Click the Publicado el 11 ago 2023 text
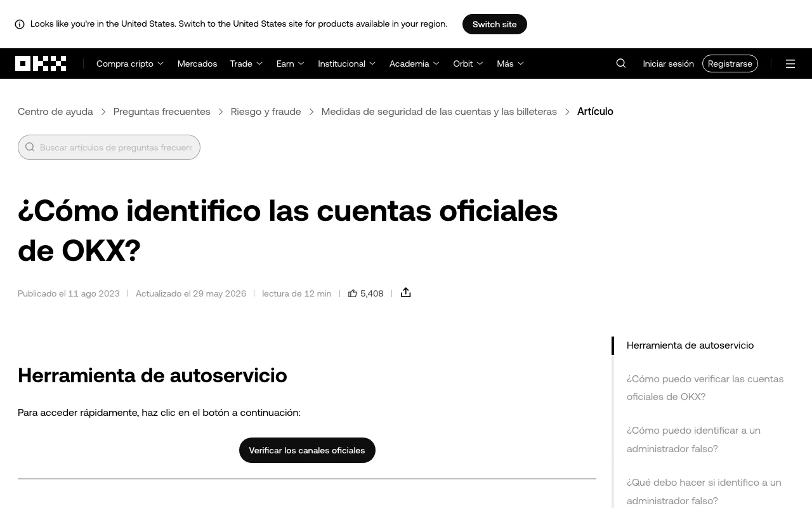Screen dimensions: 812x508 pos(69,293)
